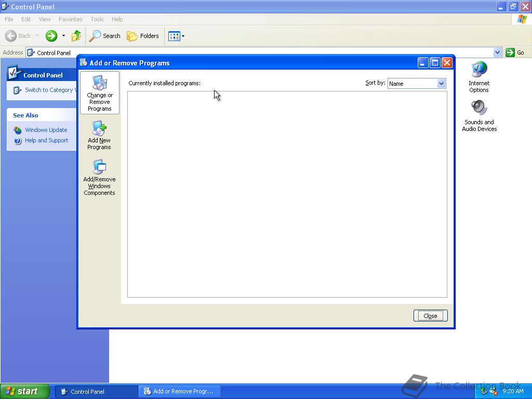Image resolution: width=532 pixels, height=399 pixels.
Task: Click the start button
Action: pos(25,391)
